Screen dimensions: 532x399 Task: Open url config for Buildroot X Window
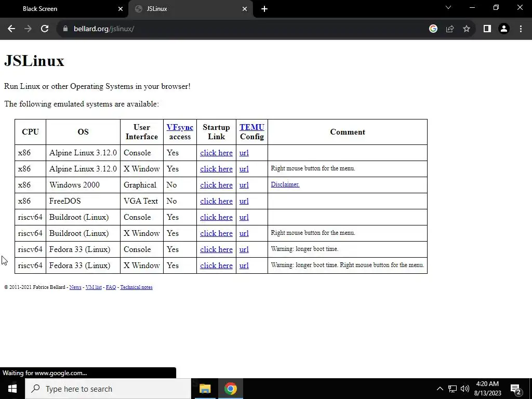(244, 233)
